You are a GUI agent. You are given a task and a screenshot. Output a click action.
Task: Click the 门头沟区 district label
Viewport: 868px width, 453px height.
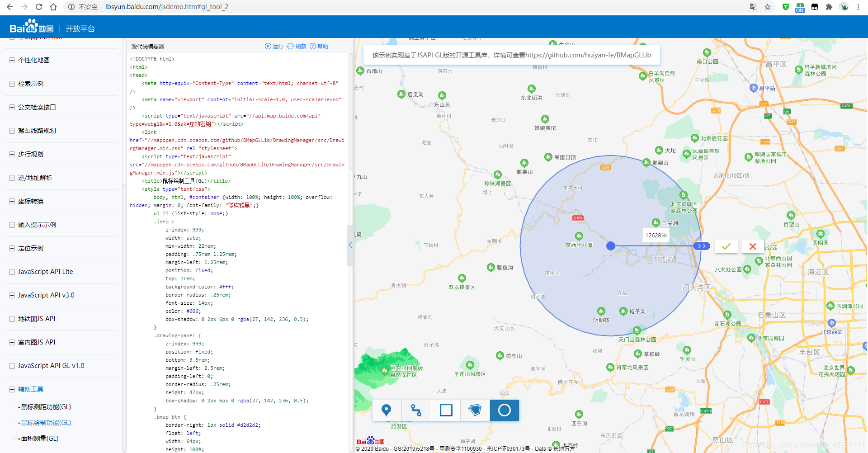click(x=696, y=288)
